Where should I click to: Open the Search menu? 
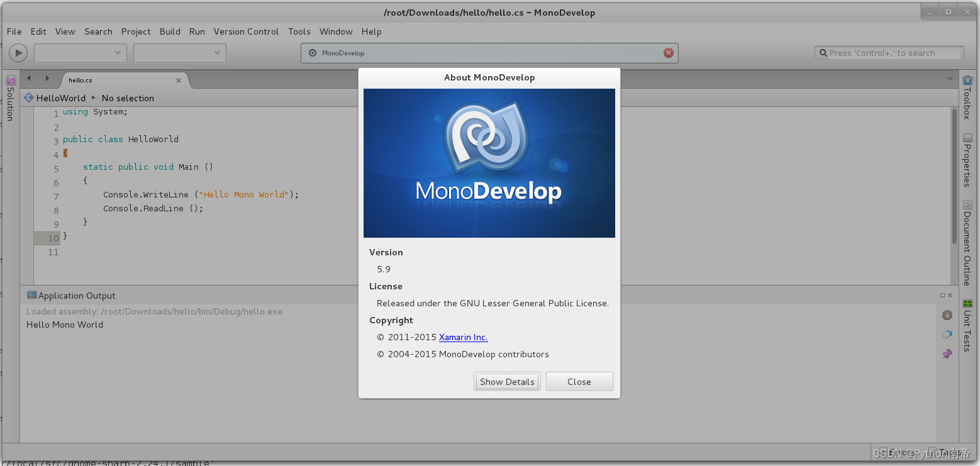(98, 31)
